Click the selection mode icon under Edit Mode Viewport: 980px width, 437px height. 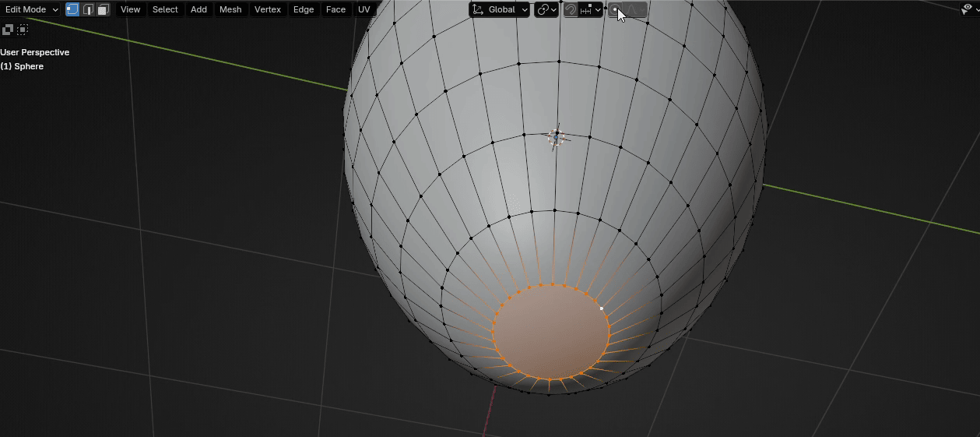pos(8,30)
